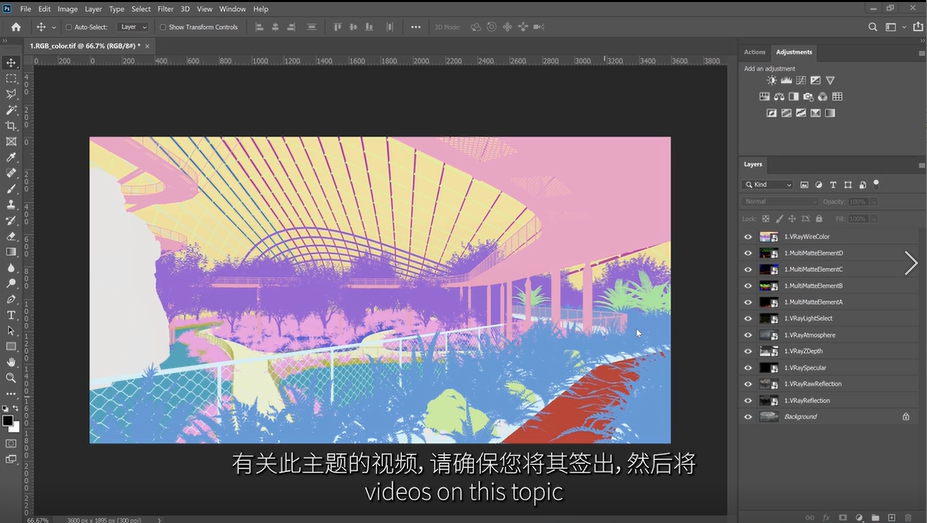This screenshot has width=927, height=523.
Task: Select the Healing Brush tool
Action: [x=11, y=173]
